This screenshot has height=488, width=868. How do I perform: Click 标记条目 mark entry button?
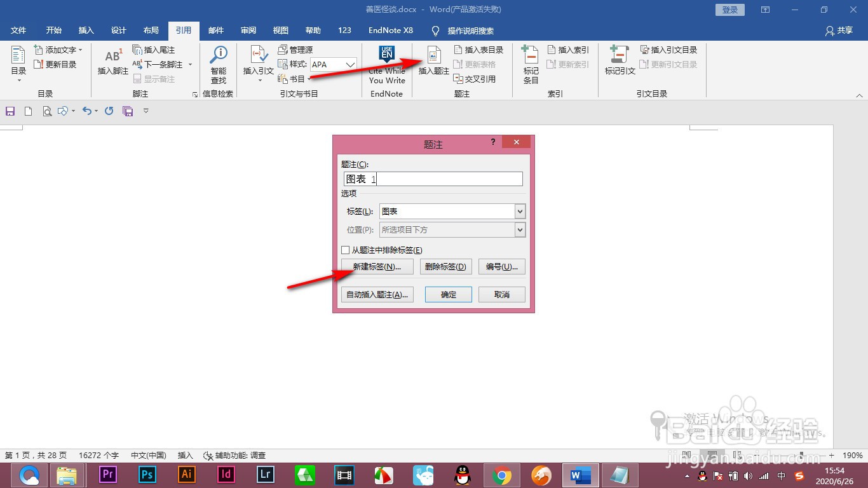click(x=531, y=64)
